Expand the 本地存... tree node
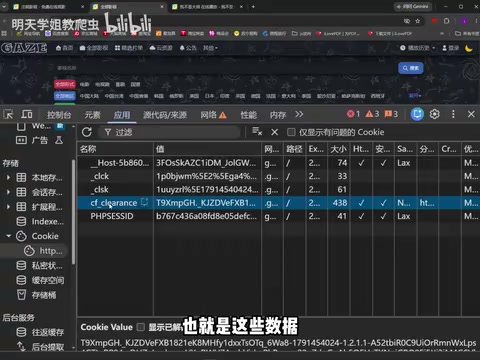480x360 pixels. pos(8,178)
